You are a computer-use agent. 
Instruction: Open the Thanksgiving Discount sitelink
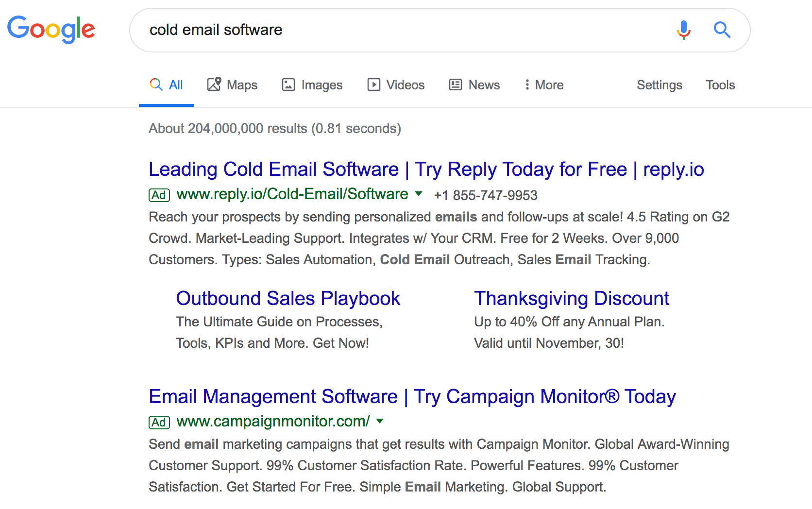572,299
